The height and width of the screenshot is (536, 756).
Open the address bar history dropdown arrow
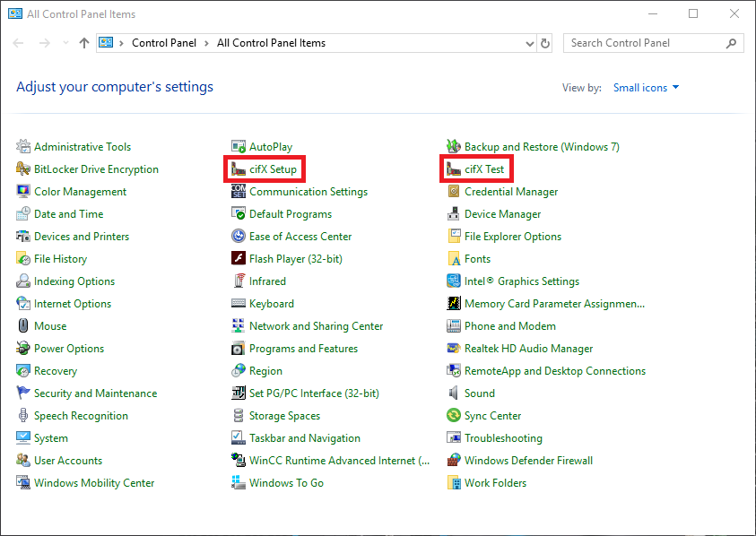pos(529,43)
